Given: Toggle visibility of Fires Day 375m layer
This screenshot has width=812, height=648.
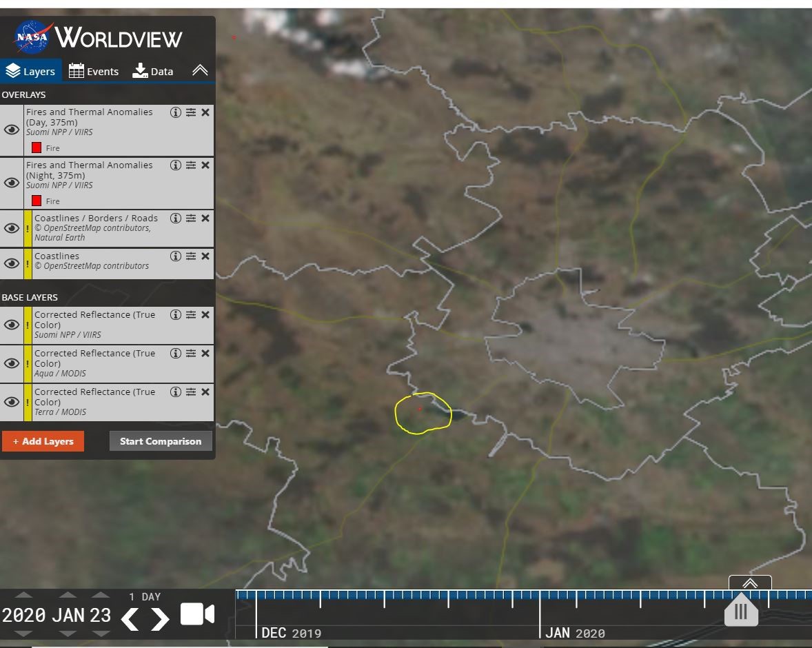Looking at the screenshot, I should (12, 130).
